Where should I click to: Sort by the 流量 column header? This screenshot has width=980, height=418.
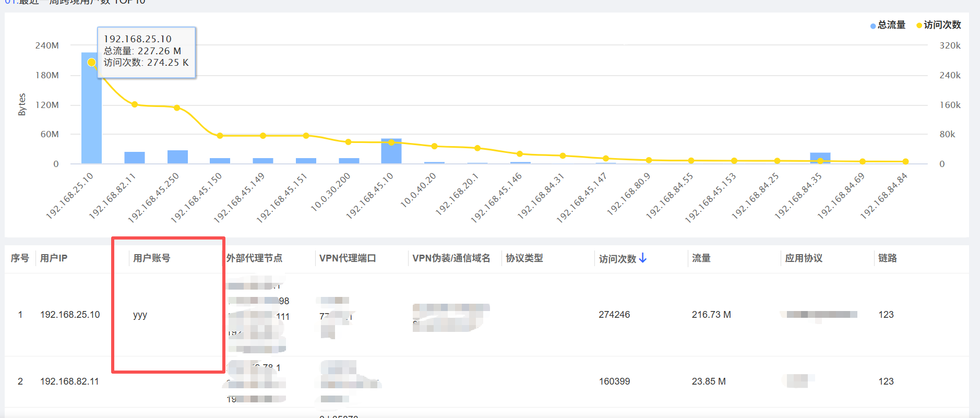[x=701, y=258]
